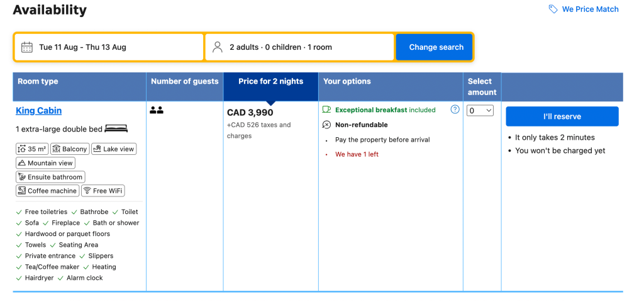Click the bed icon beside extra-large double bed
The width and height of the screenshot is (644, 301).
(116, 129)
